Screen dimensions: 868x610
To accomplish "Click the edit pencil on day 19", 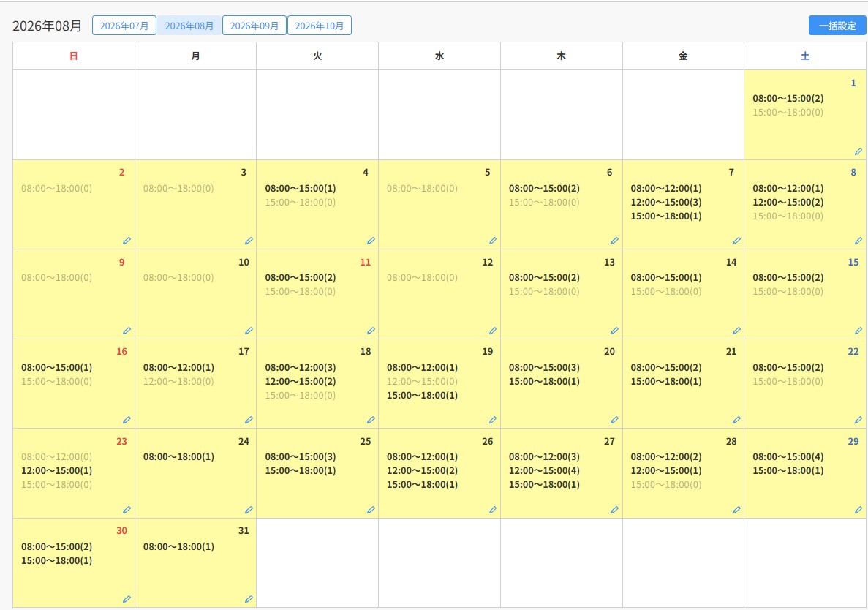I will 493,420.
